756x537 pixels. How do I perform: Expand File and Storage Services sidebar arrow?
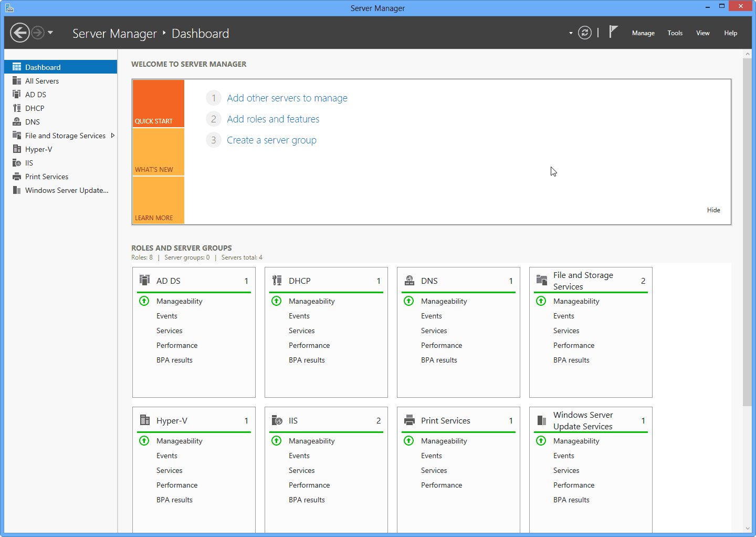pyautogui.click(x=112, y=136)
